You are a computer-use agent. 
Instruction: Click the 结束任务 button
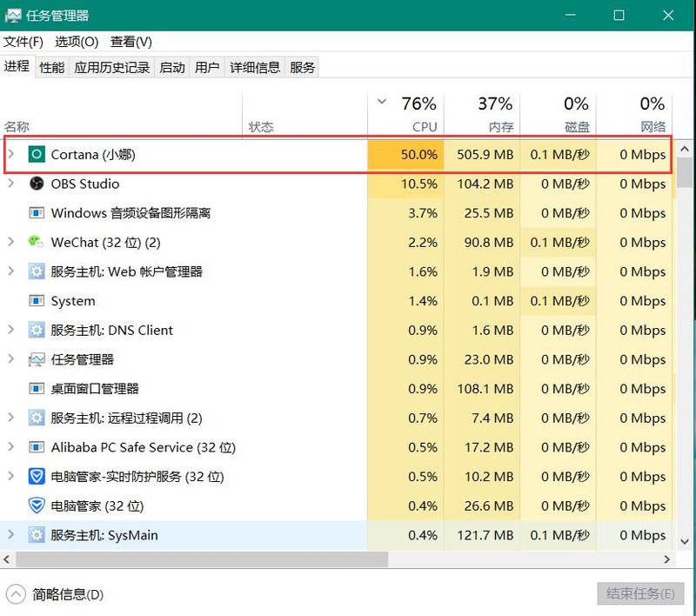coord(639,594)
